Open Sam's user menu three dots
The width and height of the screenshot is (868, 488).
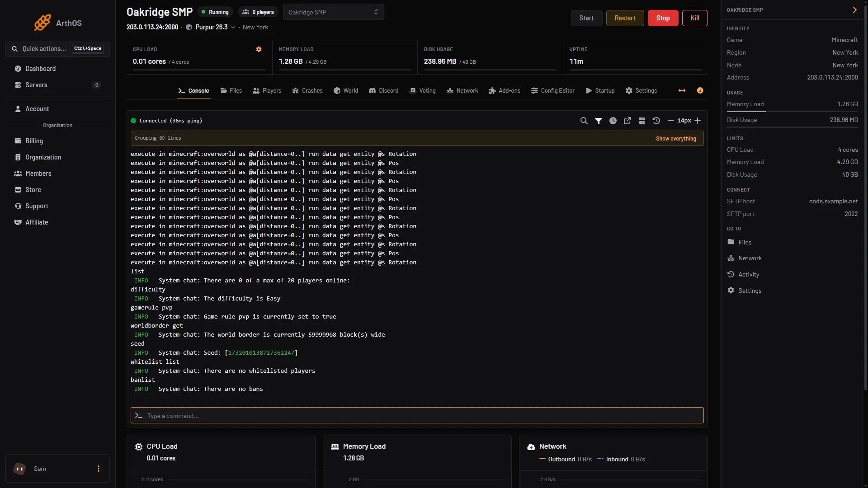(x=99, y=469)
